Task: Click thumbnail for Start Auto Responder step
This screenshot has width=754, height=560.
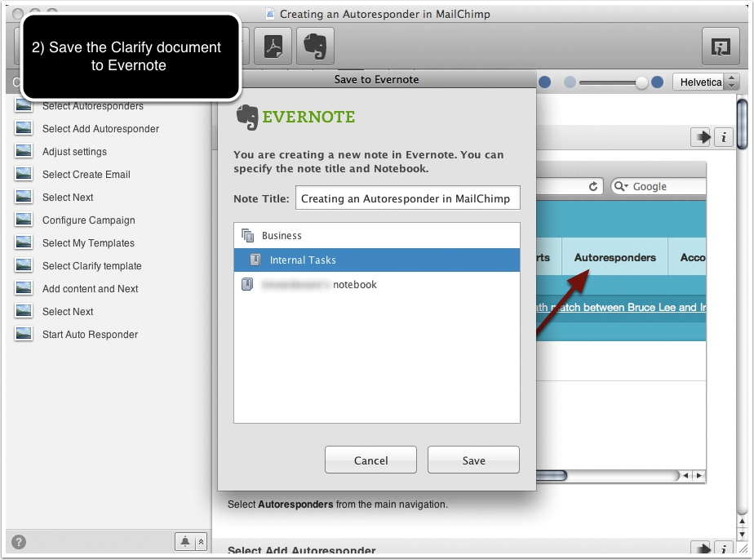Action: 24,333
